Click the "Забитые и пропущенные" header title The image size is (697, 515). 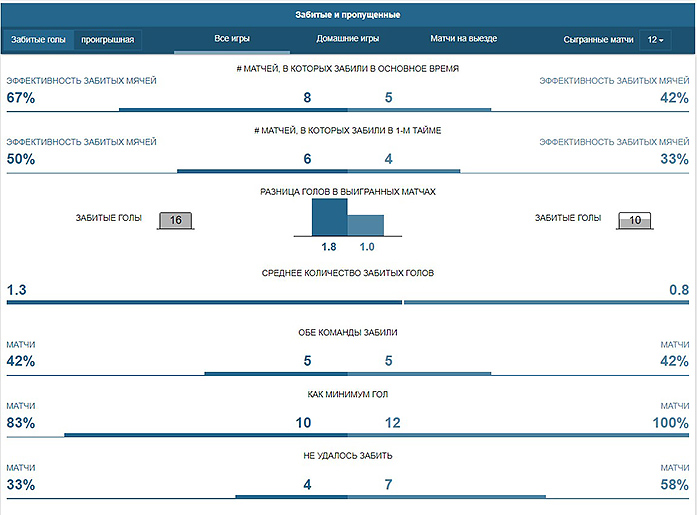[x=348, y=15]
